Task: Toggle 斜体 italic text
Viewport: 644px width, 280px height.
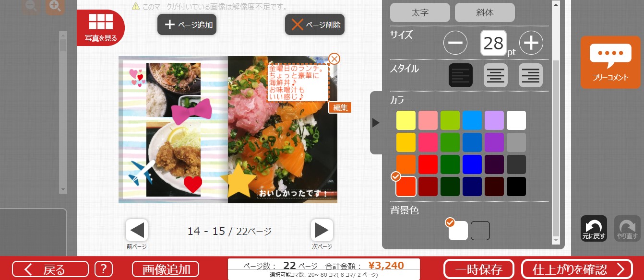Action: 485,12
